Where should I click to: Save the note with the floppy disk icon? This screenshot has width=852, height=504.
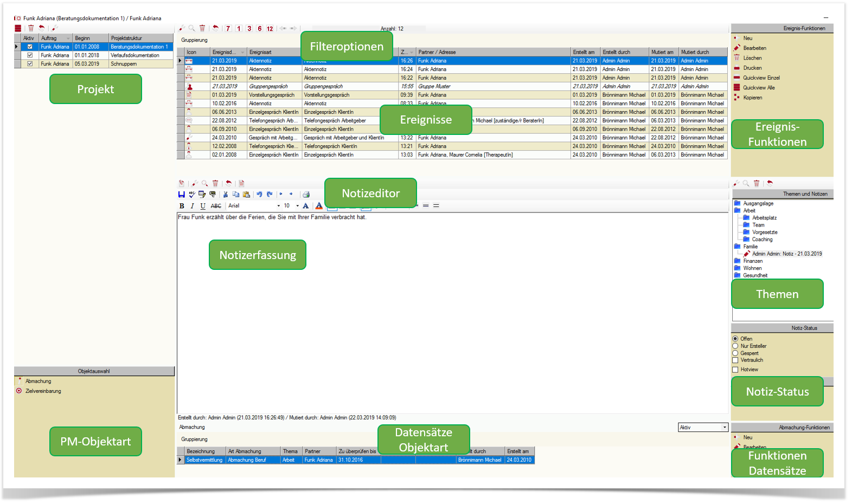click(182, 195)
